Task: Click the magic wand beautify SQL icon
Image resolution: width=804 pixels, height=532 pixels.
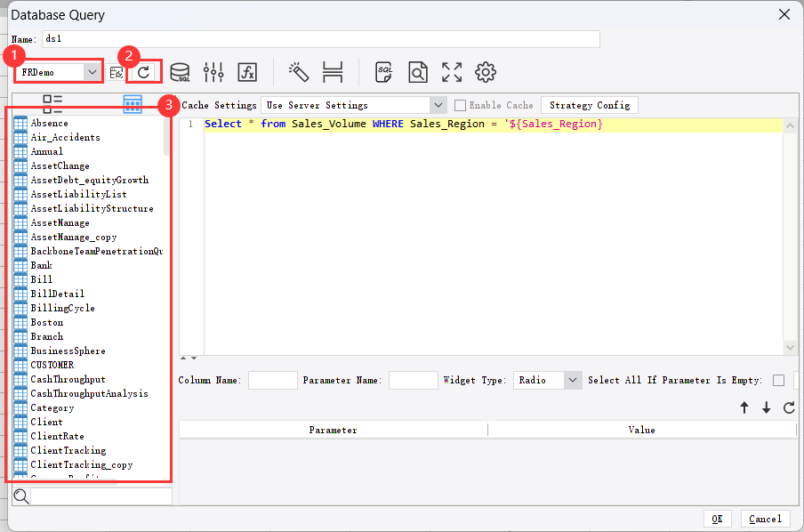Action: pyautogui.click(x=299, y=72)
